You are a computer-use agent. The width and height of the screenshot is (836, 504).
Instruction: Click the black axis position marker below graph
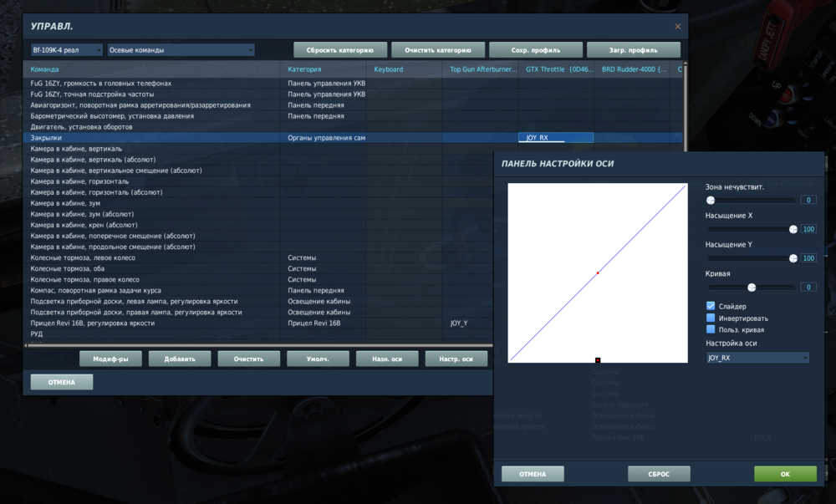click(598, 360)
